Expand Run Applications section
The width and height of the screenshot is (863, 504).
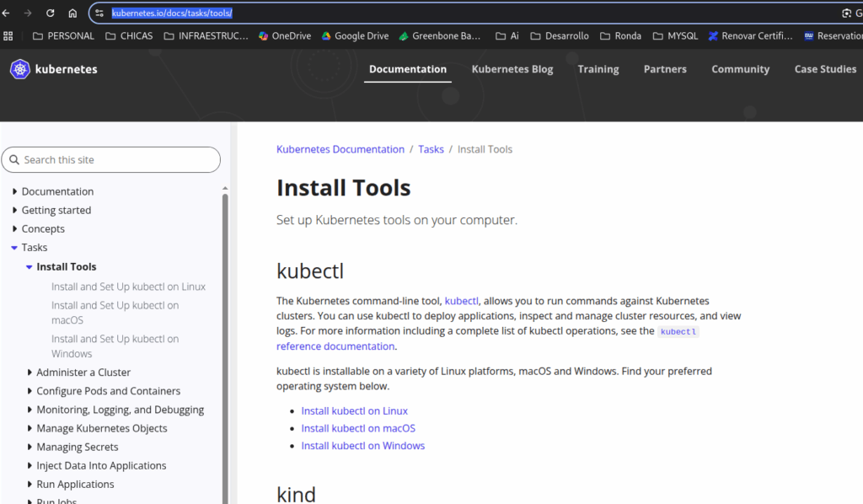pyautogui.click(x=29, y=485)
